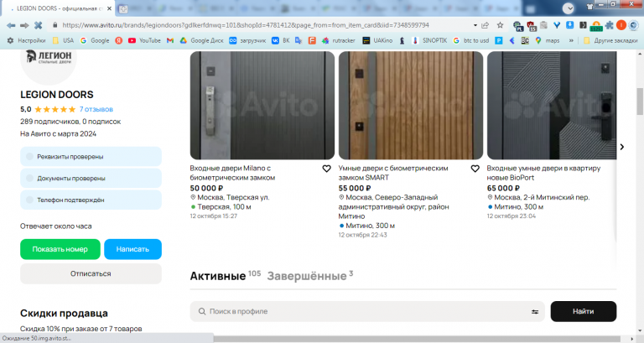Open the wooden SMART door thumbnail
Screen dimensions: 644x343
coord(411,106)
